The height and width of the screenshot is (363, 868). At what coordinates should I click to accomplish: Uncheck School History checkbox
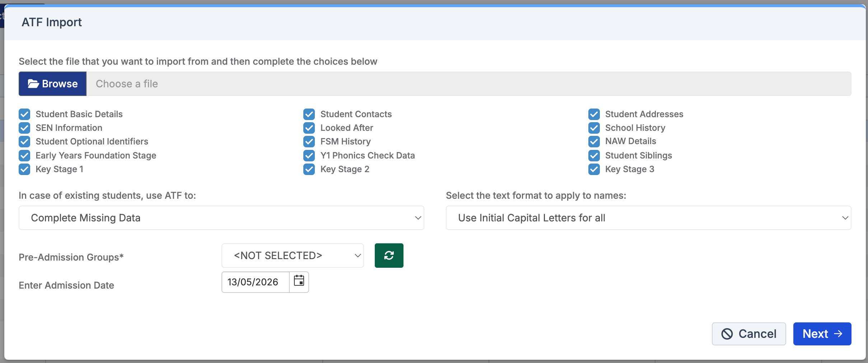(594, 128)
